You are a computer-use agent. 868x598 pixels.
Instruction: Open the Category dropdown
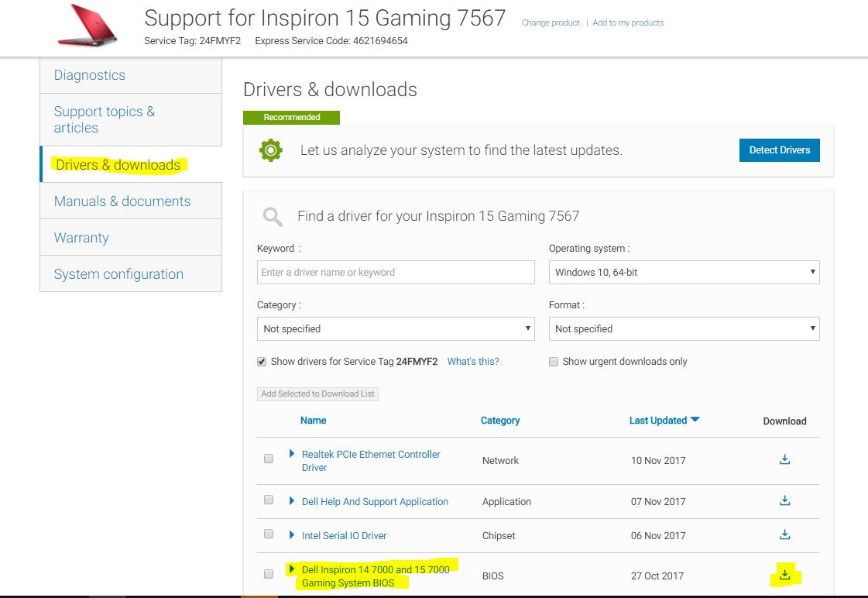[x=395, y=328]
